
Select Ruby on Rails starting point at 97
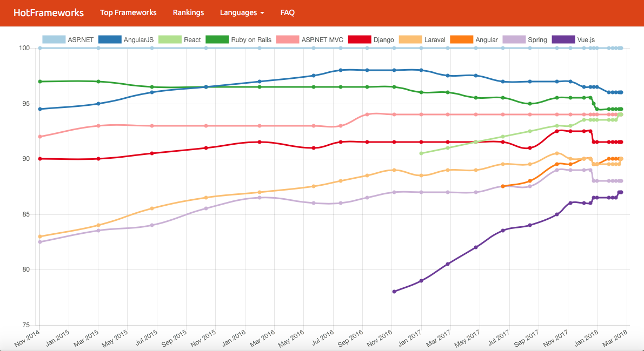(x=40, y=82)
